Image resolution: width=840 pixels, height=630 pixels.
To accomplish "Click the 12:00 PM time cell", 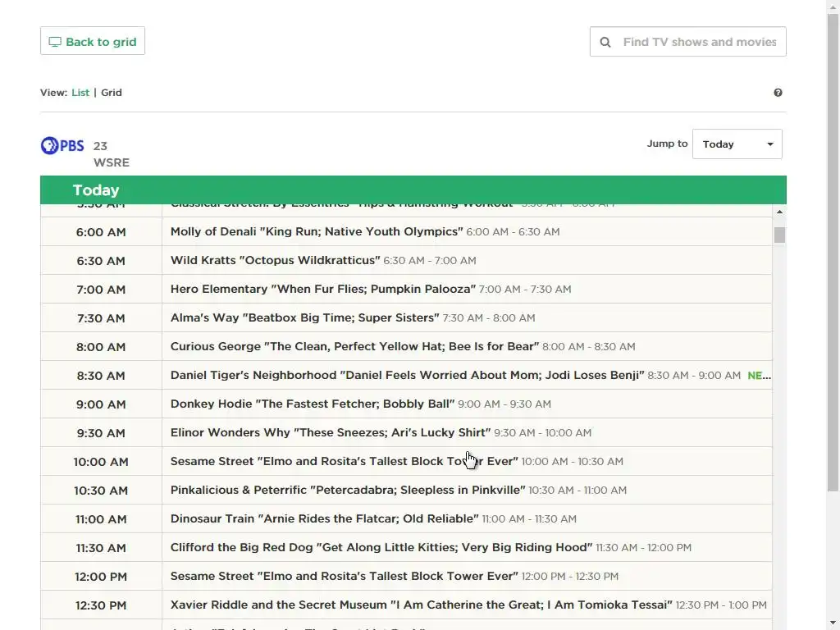I will (101, 577).
